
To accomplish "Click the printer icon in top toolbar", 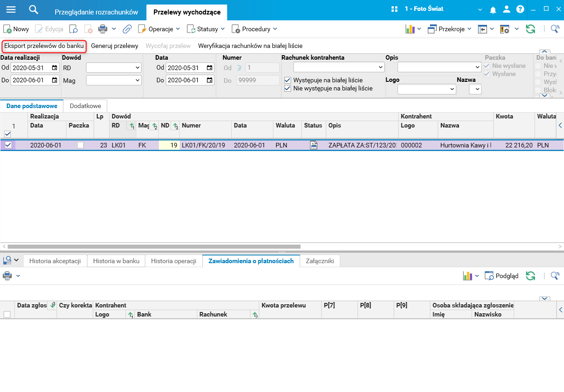I will (x=103, y=29).
